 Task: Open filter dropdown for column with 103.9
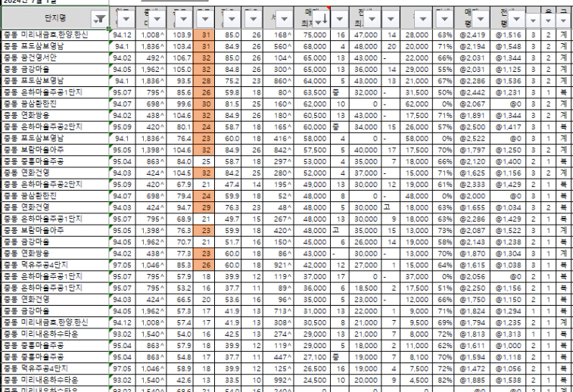(x=183, y=19)
